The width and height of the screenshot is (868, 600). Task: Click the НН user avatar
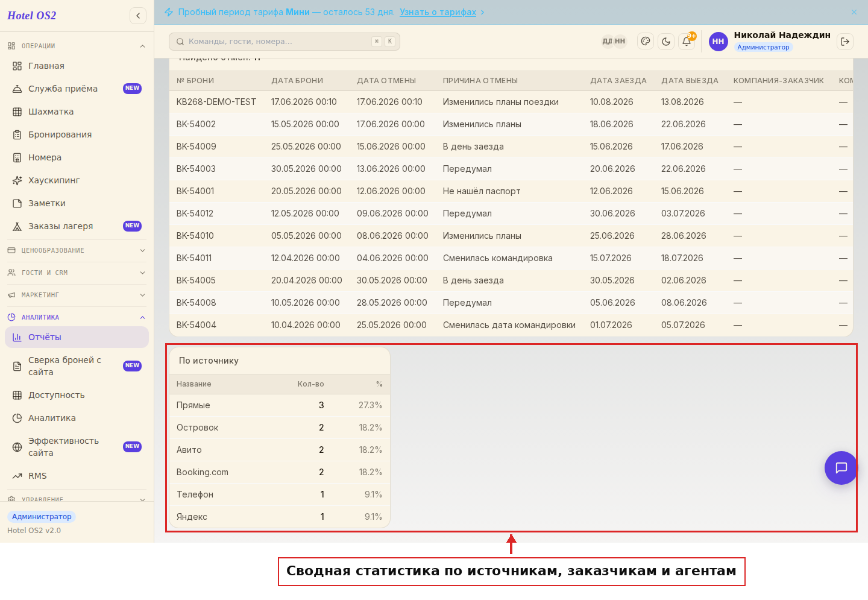click(718, 42)
